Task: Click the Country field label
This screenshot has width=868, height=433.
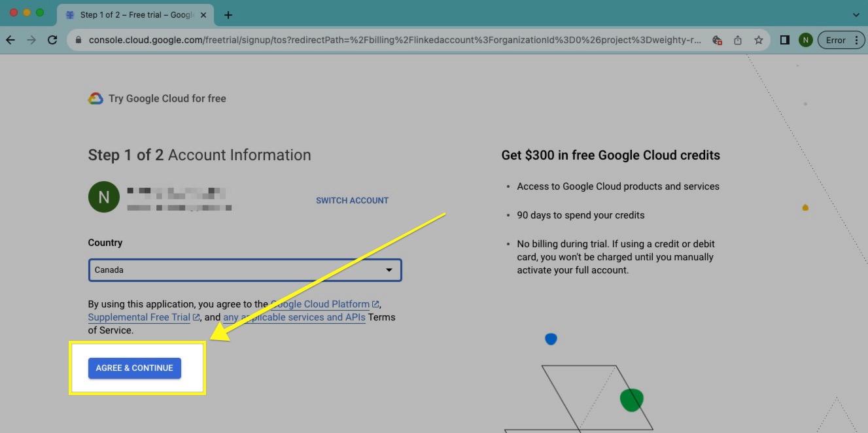Action: click(x=105, y=243)
